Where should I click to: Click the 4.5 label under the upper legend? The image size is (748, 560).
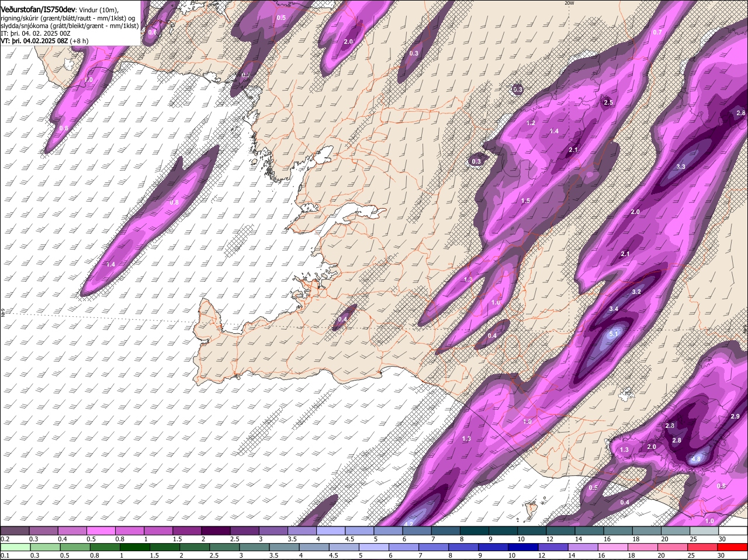[349, 539]
